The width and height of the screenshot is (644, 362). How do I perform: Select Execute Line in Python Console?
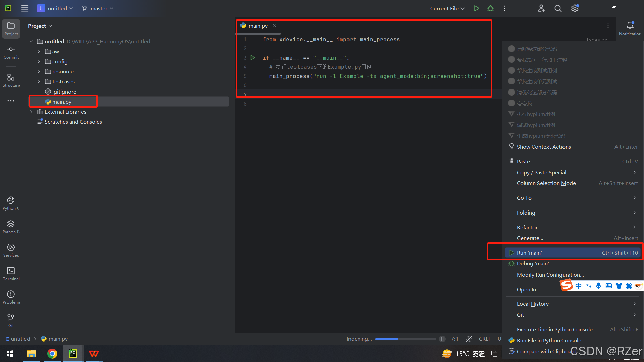tap(573, 329)
